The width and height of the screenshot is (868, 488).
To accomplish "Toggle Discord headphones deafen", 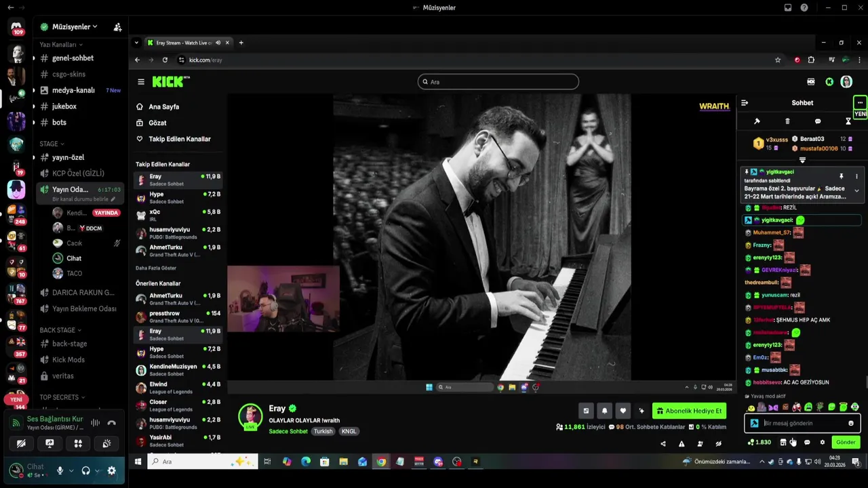I will (85, 470).
